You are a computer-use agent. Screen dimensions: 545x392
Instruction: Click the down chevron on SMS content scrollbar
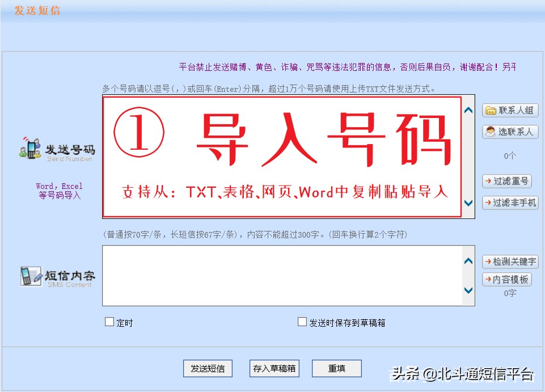[468, 290]
